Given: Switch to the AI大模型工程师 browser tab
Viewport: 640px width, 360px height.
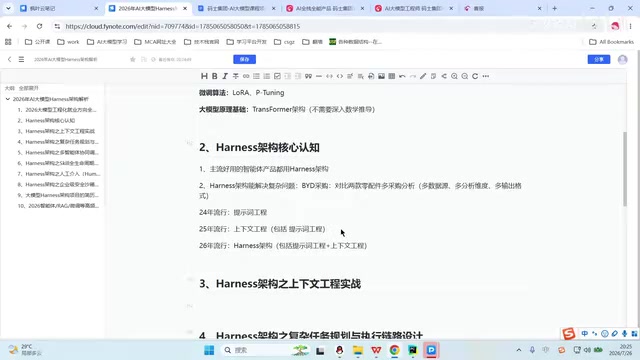Looking at the screenshot, I should click(414, 8).
